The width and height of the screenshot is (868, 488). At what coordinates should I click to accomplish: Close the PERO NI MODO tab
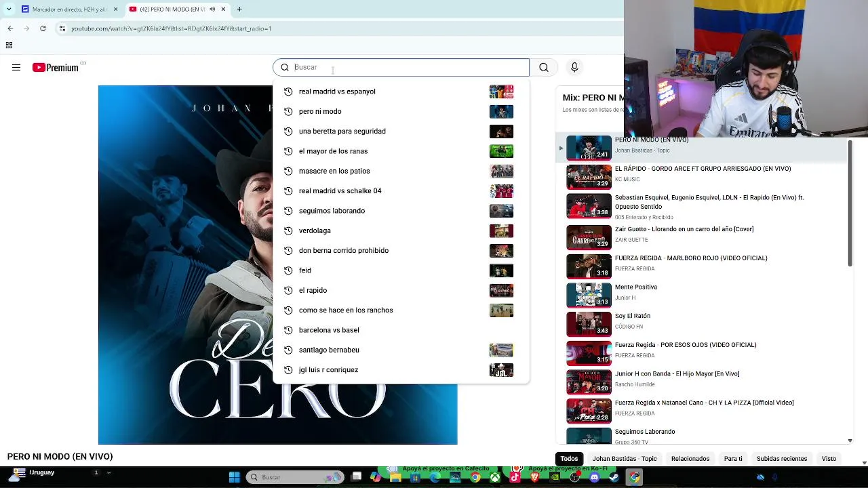coord(223,9)
